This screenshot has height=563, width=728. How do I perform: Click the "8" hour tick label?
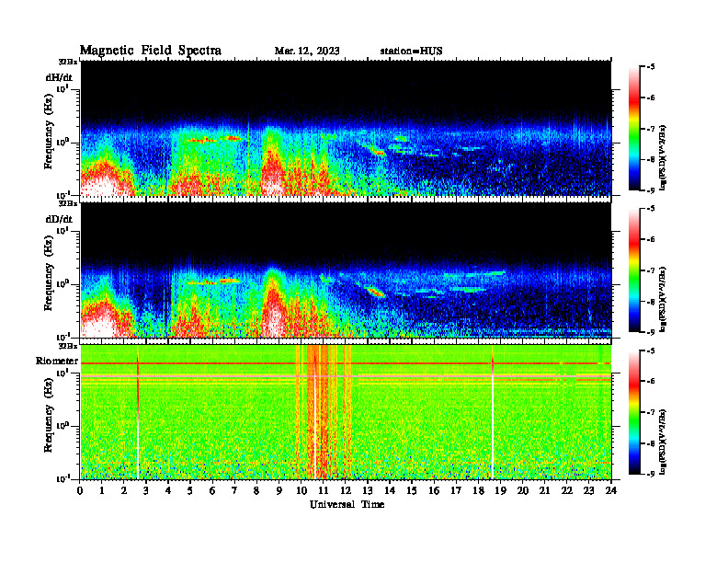[256, 491]
